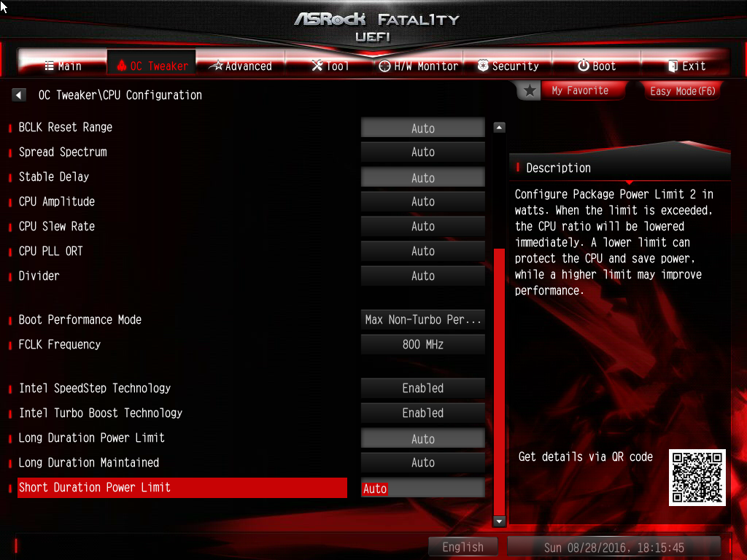Click the QR code image
The width and height of the screenshot is (747, 560).
pos(697,477)
